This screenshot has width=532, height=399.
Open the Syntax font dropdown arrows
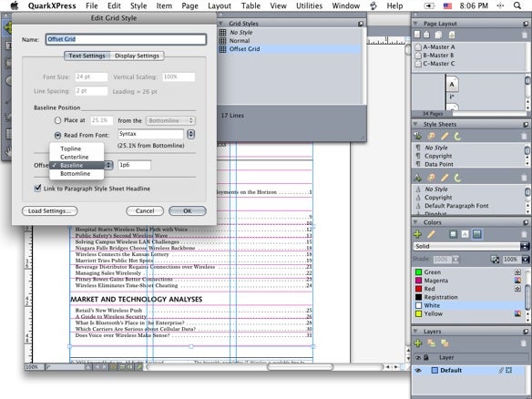point(191,134)
